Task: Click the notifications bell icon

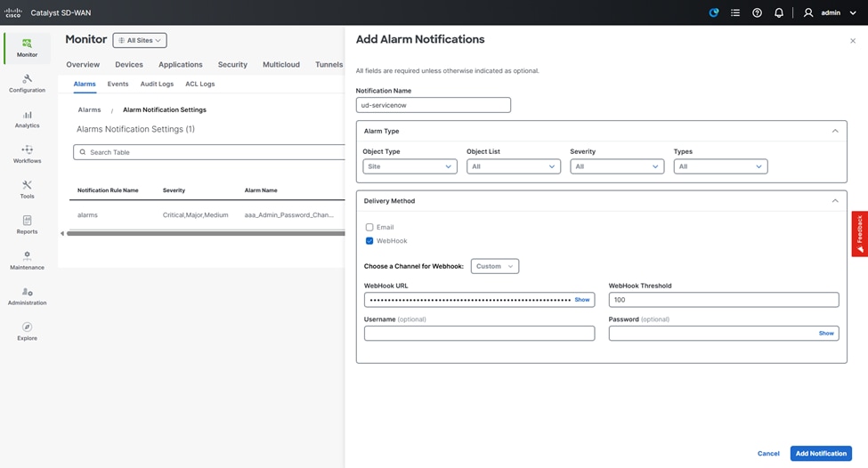Action: 779,13
